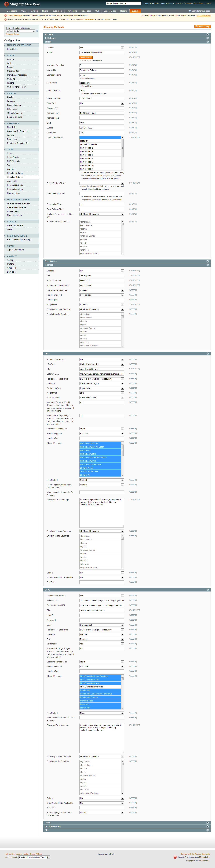Click the Save Config button
This screenshot has width=215, height=868.
[x=203, y=27]
